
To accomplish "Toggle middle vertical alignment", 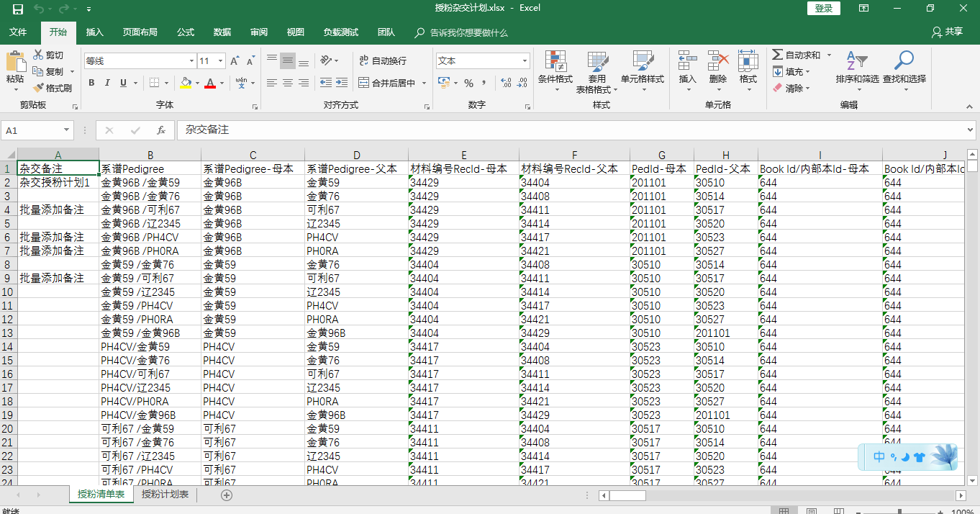I will 288,60.
